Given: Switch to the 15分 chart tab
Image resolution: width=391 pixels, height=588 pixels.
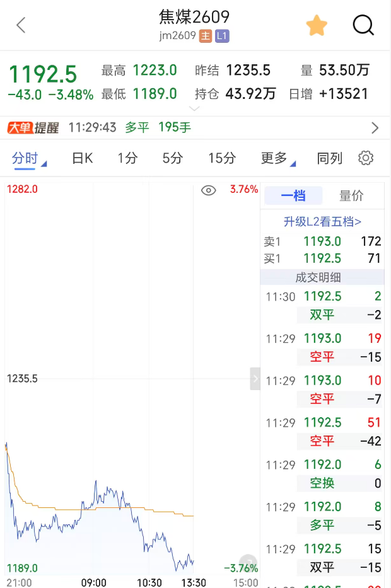Looking at the screenshot, I should 222,158.
